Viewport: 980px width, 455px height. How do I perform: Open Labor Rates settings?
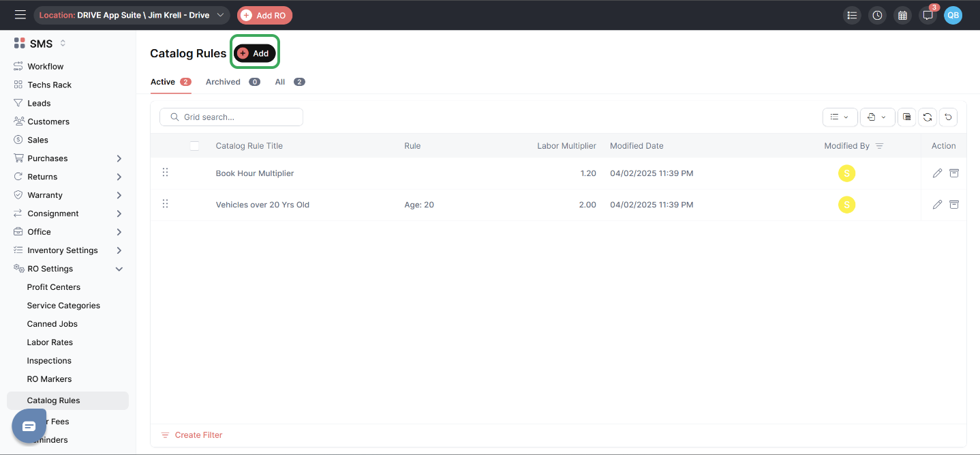coord(50,342)
